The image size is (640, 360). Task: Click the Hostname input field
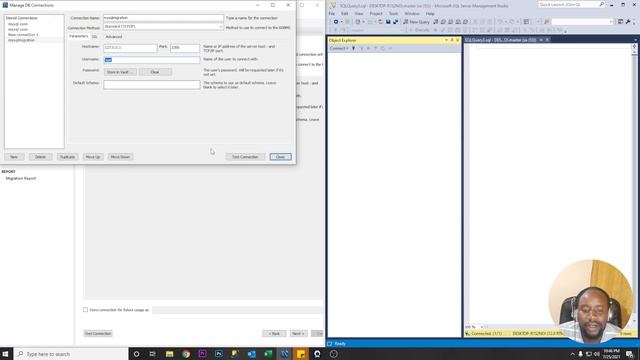[130, 48]
